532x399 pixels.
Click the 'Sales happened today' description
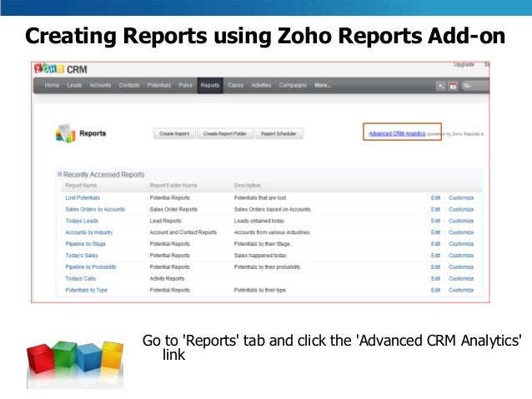coord(260,255)
